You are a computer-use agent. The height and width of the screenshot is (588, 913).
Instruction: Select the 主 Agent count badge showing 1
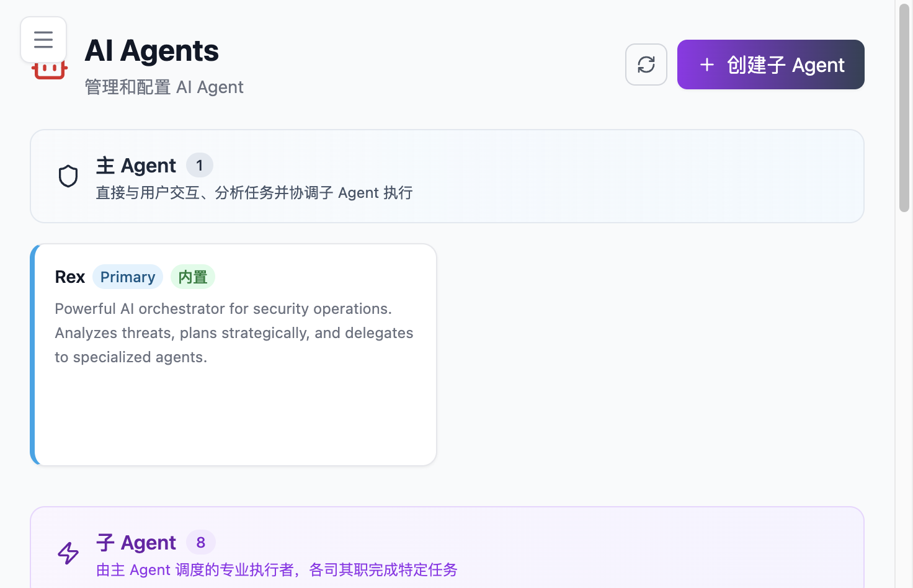(200, 165)
